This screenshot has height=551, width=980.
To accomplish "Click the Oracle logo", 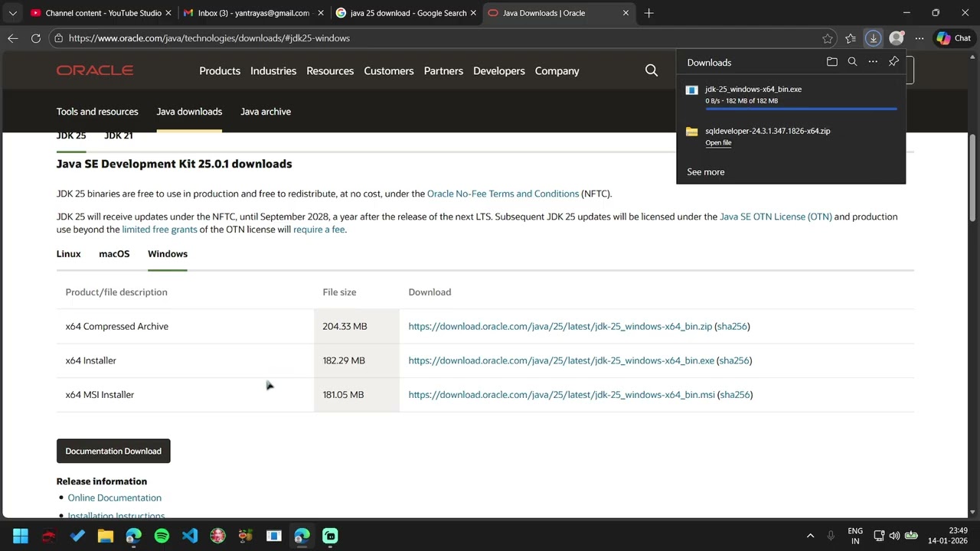I will click(x=95, y=70).
